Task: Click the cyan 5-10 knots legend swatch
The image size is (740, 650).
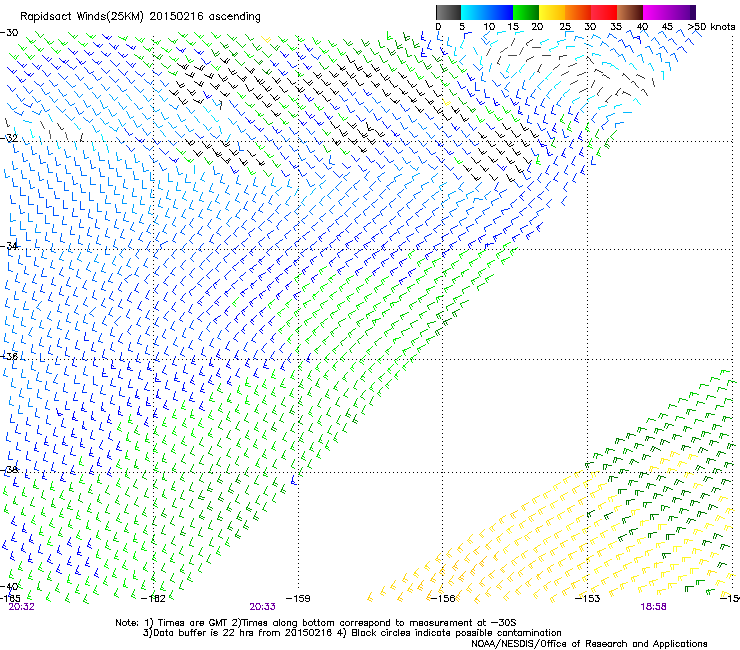Action: click(473, 12)
